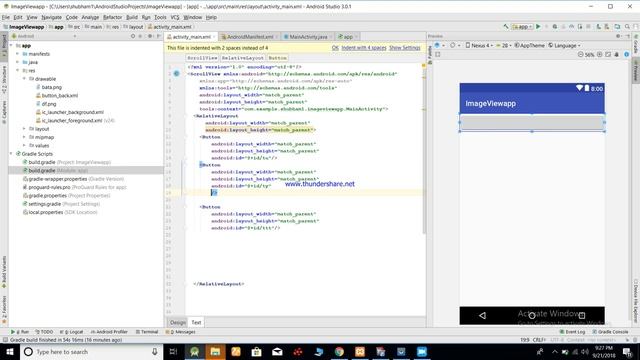The width and height of the screenshot is (640, 360).
Task: Open the Nexus 4 device dropdown
Action: click(x=479, y=45)
